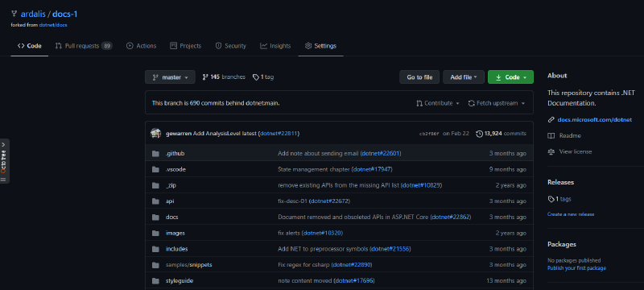Open the dotnet#22811 commit reference link
Image resolution: width=644 pixels, height=290 pixels.
(279, 134)
